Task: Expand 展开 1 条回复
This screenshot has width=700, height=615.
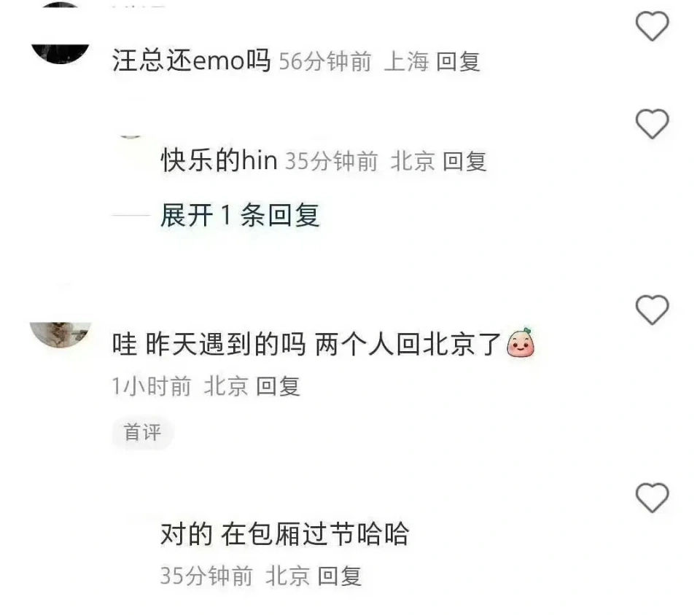Action: tap(240, 216)
